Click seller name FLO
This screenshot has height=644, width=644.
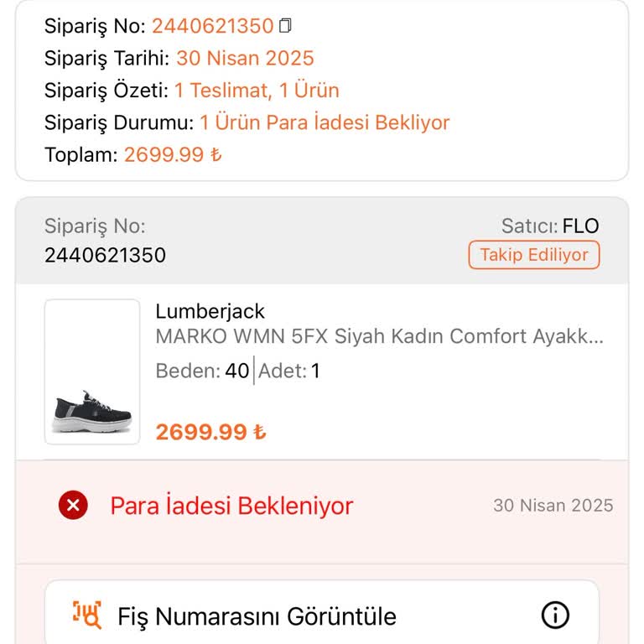tap(580, 226)
